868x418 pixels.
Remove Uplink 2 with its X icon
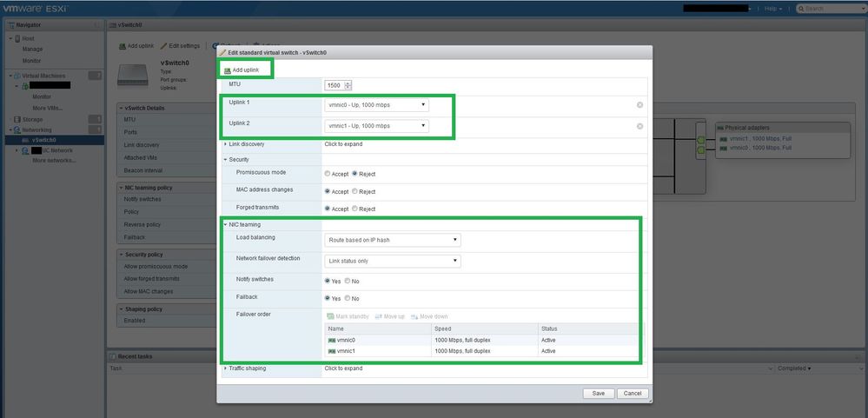[640, 126]
